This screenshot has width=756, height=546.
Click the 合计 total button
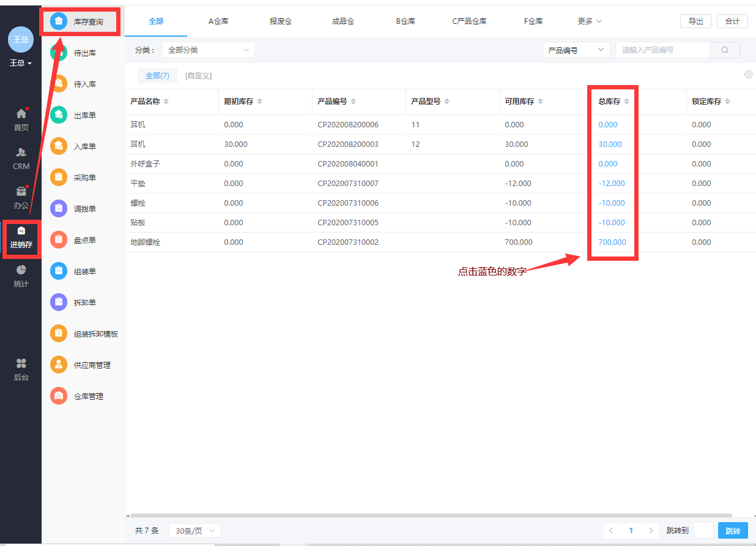732,21
